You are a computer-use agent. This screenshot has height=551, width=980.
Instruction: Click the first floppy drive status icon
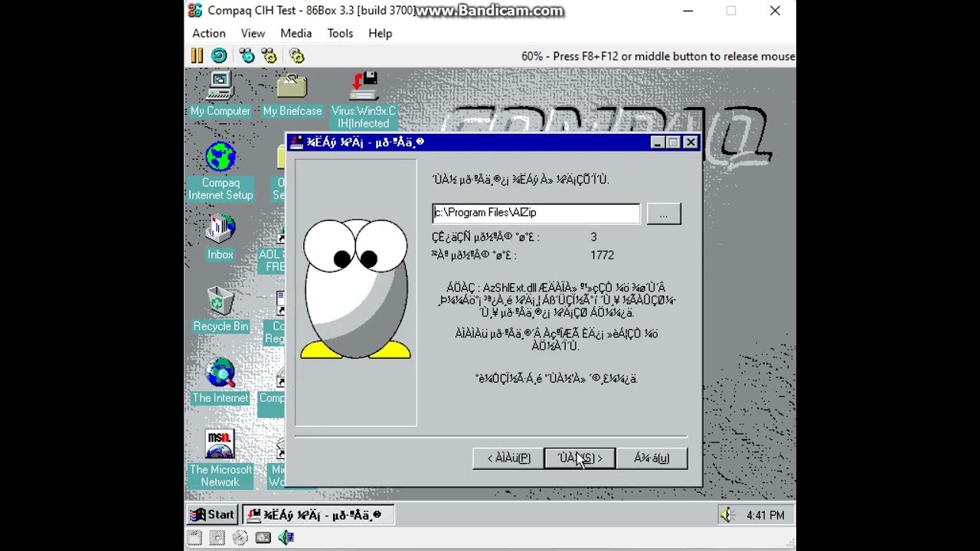[x=194, y=538]
